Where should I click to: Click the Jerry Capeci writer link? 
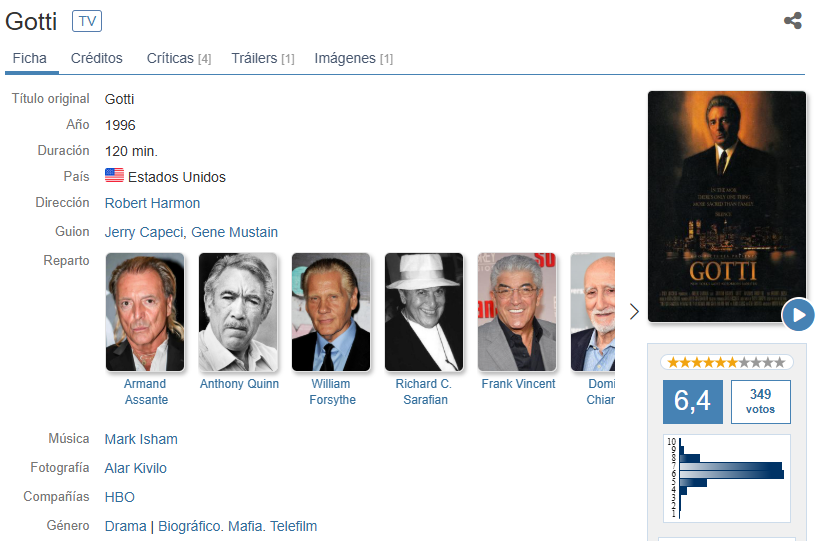pos(144,232)
